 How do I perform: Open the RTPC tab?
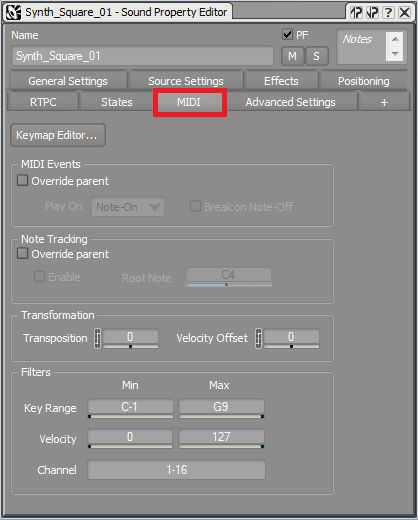coord(43,102)
